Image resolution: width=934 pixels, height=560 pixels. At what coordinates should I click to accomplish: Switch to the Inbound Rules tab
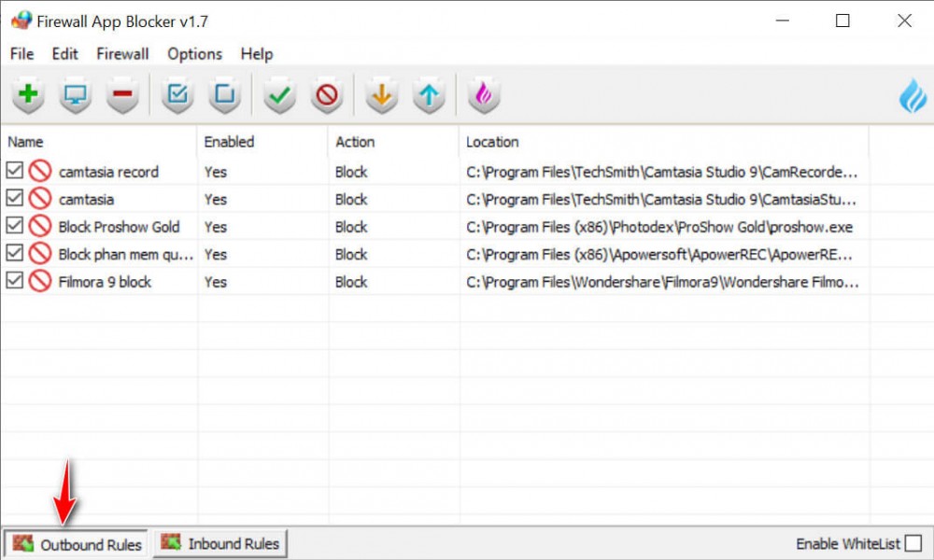(220, 543)
